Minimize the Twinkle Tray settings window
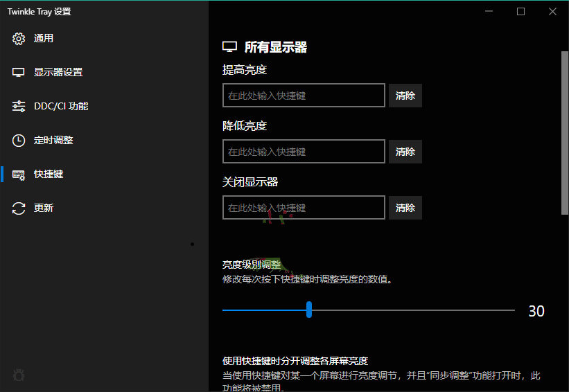The height and width of the screenshot is (392, 569). point(489,12)
